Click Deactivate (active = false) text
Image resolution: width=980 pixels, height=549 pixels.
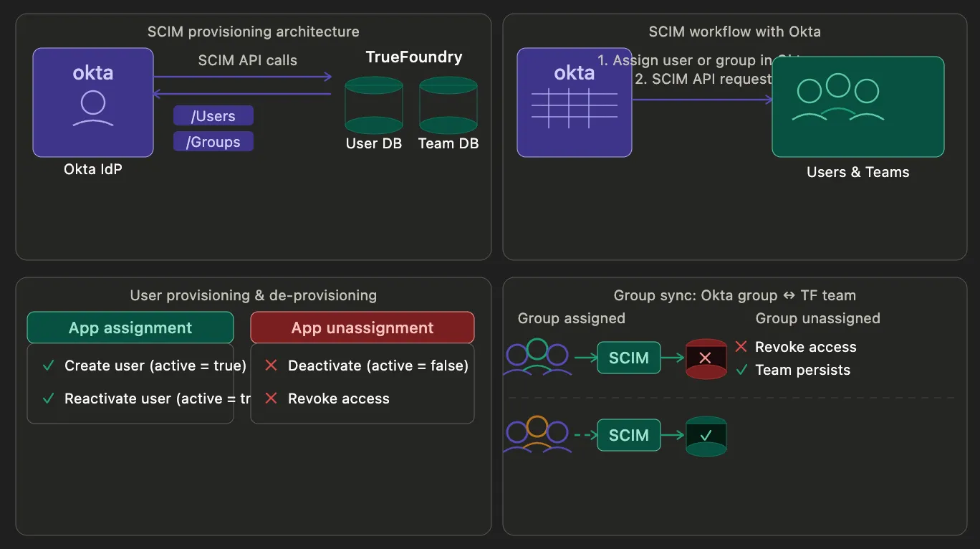(x=378, y=366)
